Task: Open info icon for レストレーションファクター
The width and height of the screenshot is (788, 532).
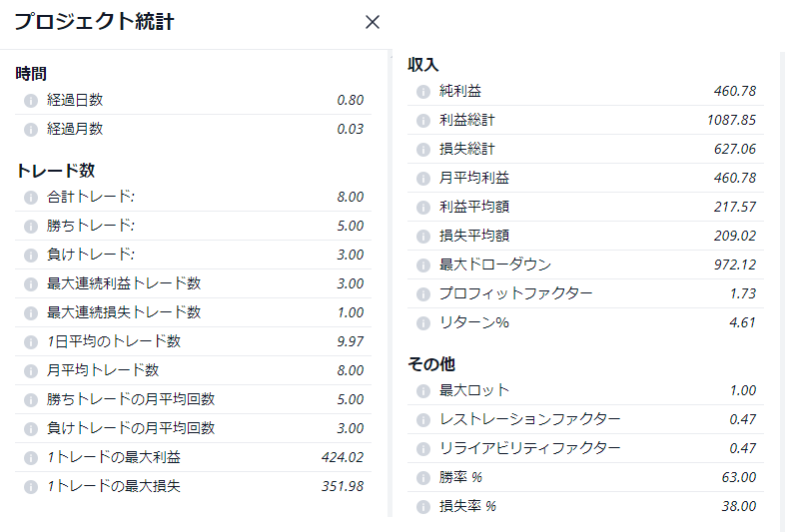Action: [x=422, y=419]
